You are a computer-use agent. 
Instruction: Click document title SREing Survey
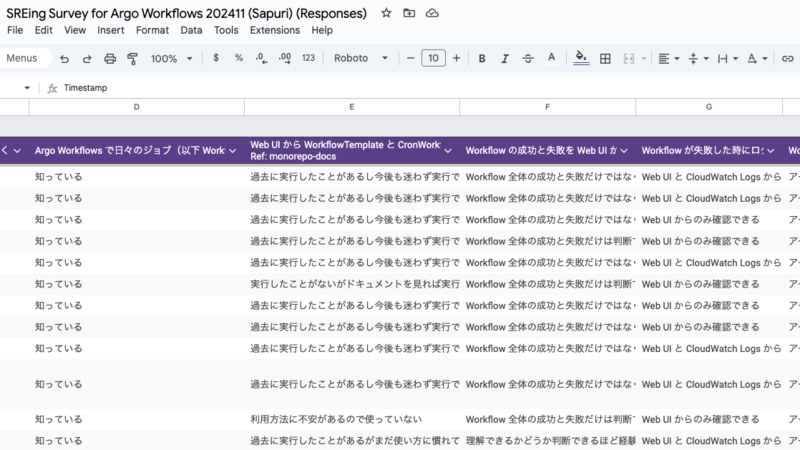pyautogui.click(x=186, y=13)
